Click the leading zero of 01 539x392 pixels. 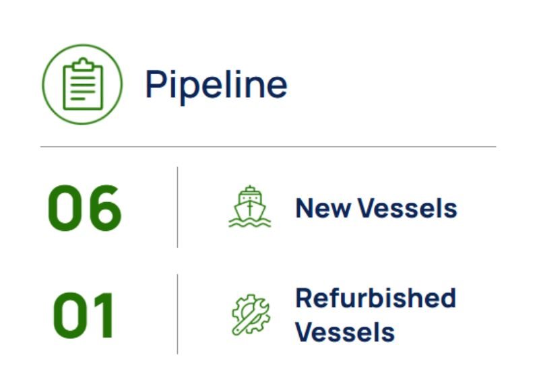70,315
